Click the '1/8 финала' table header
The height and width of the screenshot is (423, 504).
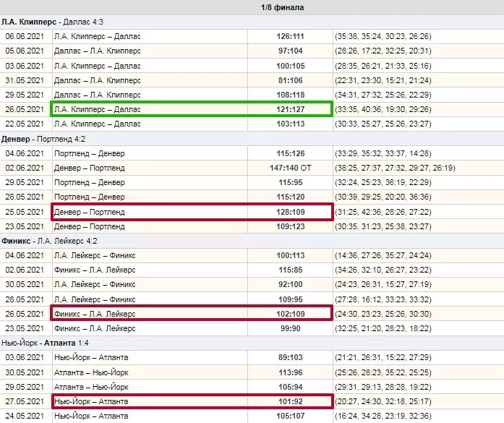(282, 7)
